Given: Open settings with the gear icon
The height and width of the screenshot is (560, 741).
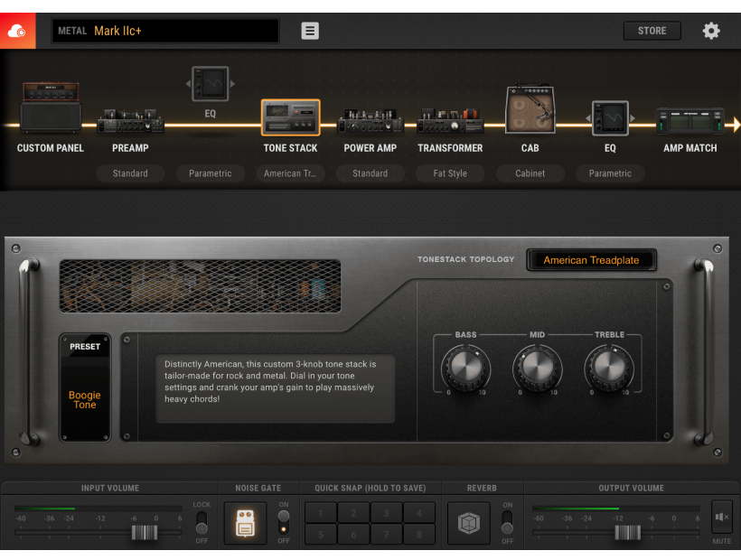Looking at the screenshot, I should tap(711, 31).
